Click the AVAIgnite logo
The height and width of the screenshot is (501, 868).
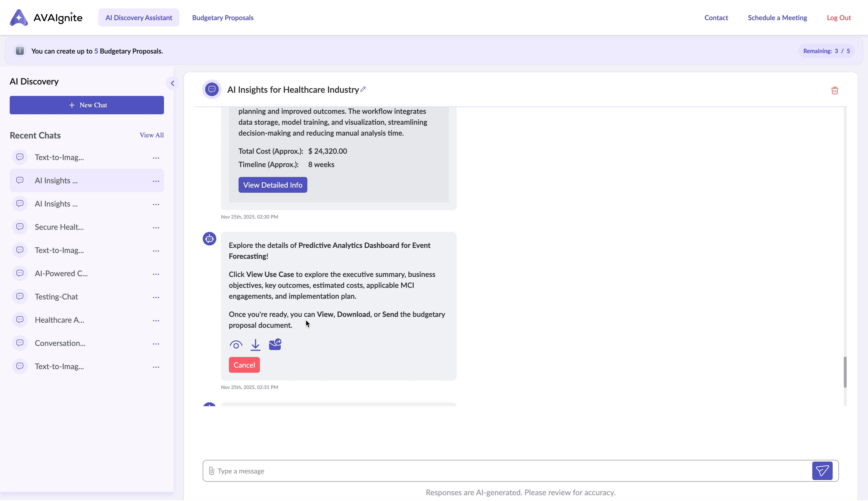coord(46,18)
